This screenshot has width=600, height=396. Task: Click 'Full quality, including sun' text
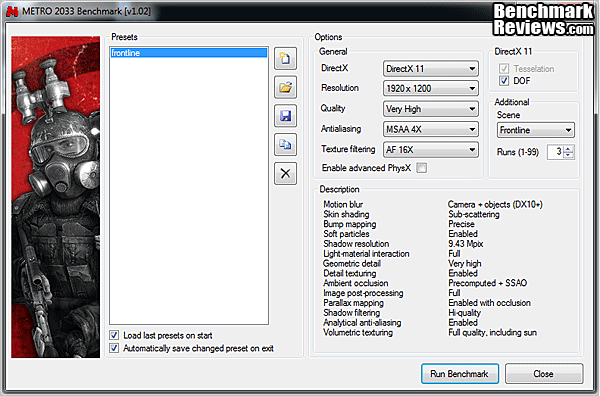492,332
